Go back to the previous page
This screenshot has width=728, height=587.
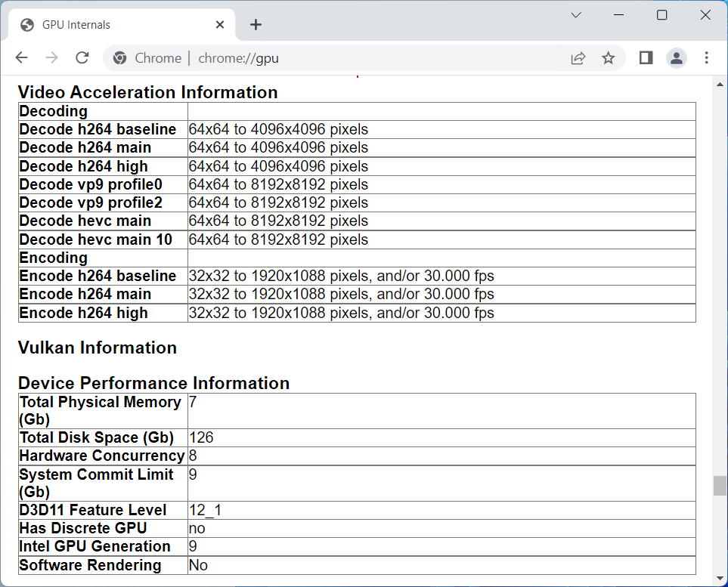[x=22, y=58]
